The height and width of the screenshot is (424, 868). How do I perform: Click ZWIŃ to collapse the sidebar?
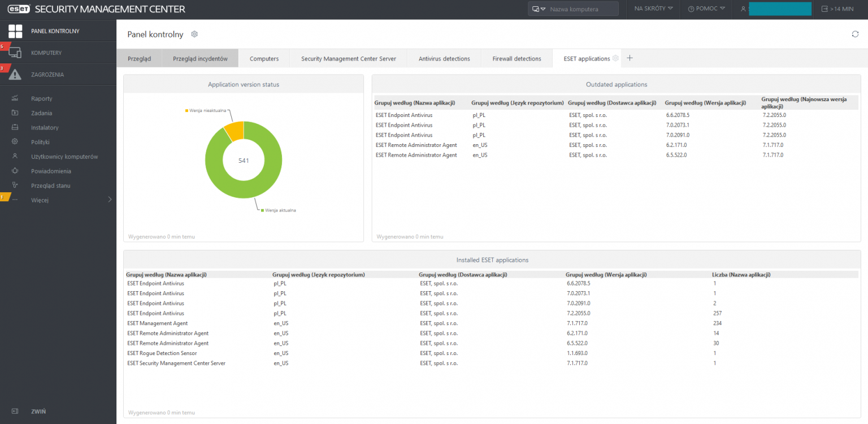(x=38, y=412)
